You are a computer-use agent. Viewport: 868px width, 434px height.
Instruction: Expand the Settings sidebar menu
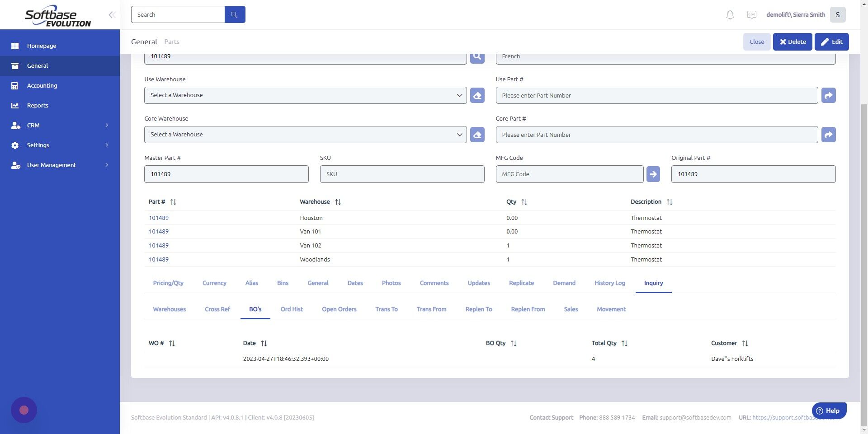tap(60, 145)
